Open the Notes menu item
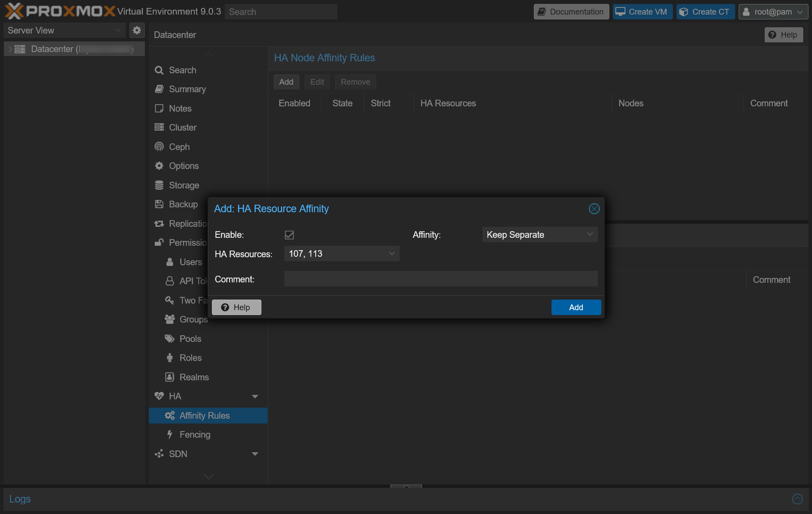This screenshot has height=514, width=812. pos(208,109)
